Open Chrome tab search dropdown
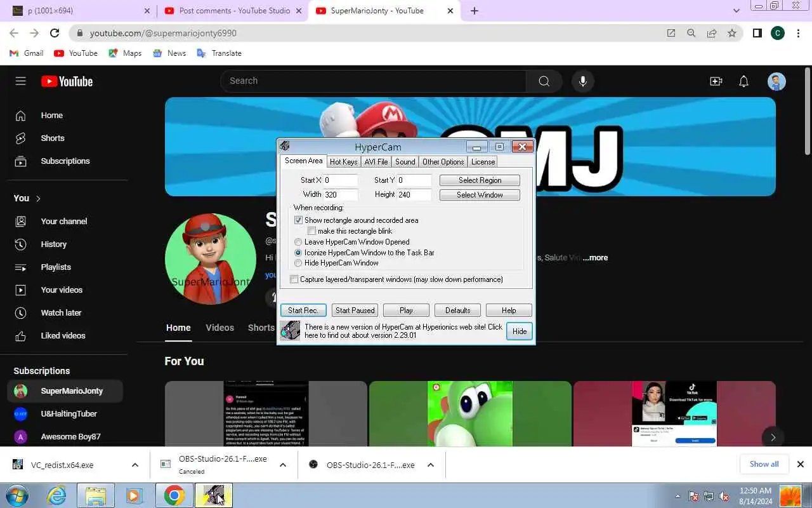Screen dimensions: 812x508 (x=737, y=11)
